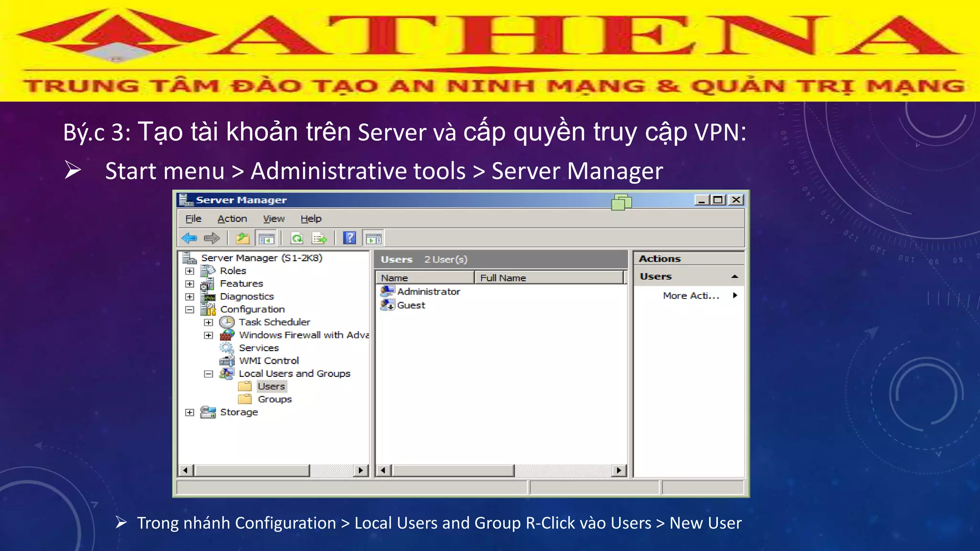Click More Acti... in Actions pane
This screenshot has height=551, width=980.
[691, 296]
